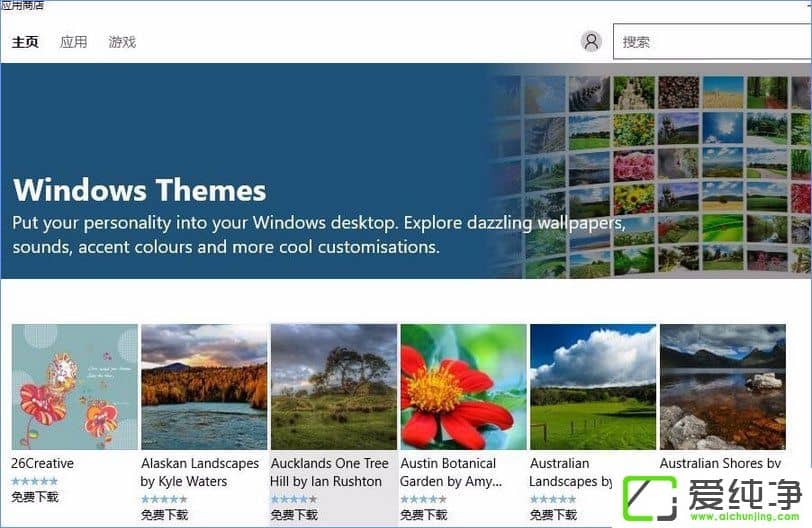
Task: Click 免费下载 under Aucklands One Tree Hill
Action: pos(294,515)
